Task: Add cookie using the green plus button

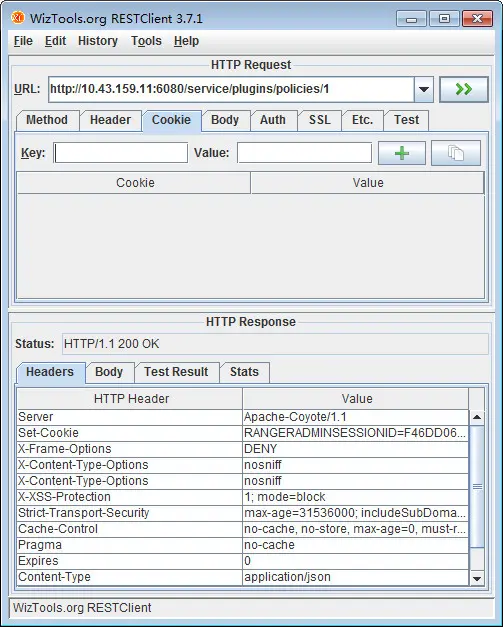Action: (x=402, y=153)
